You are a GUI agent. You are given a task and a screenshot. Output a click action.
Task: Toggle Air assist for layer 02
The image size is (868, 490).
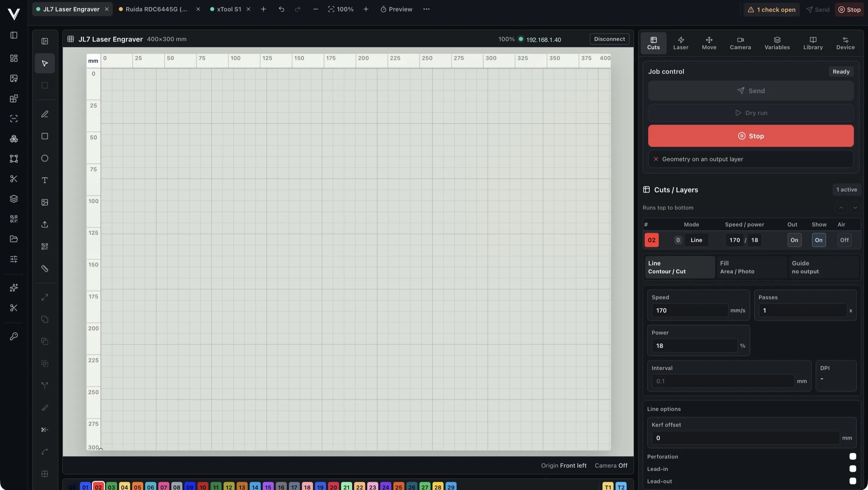[x=844, y=240]
